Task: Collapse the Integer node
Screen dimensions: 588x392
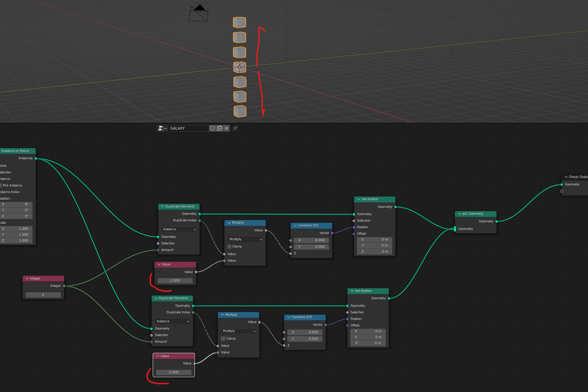Action: [27, 279]
